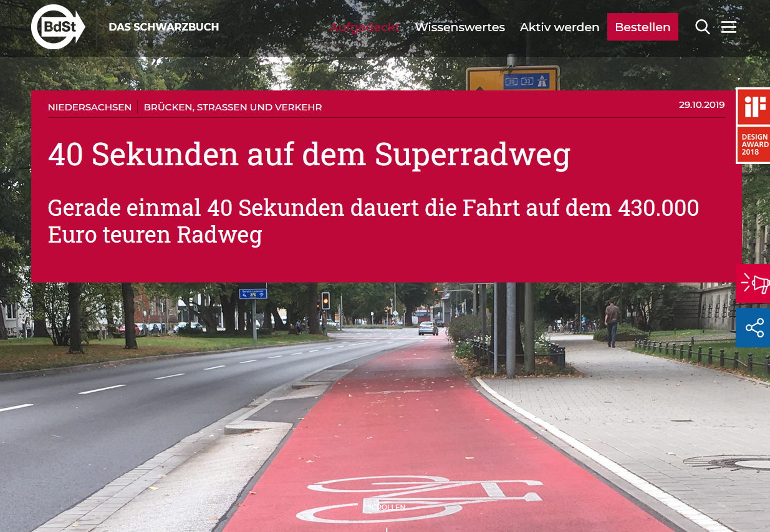The width and height of the screenshot is (770, 532).
Task: Select the Aufgedeckt menu item
Action: click(365, 27)
